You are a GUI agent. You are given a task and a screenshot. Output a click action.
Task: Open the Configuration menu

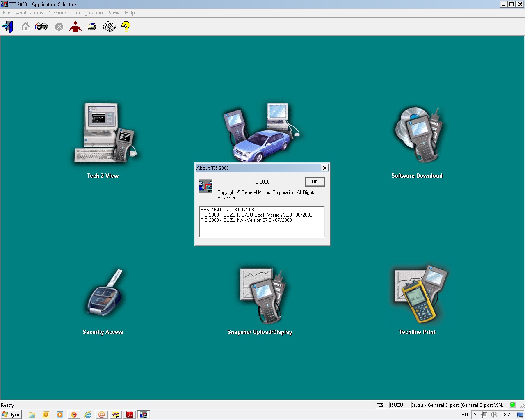pos(88,13)
